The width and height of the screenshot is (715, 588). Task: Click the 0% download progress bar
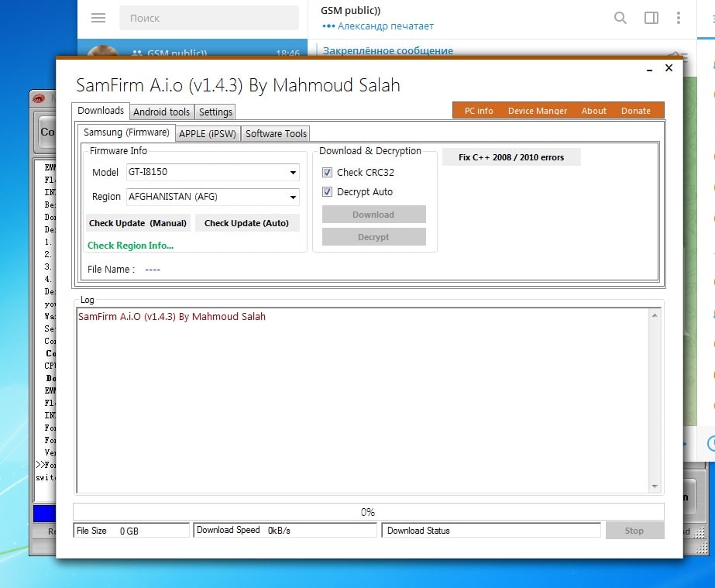point(369,512)
